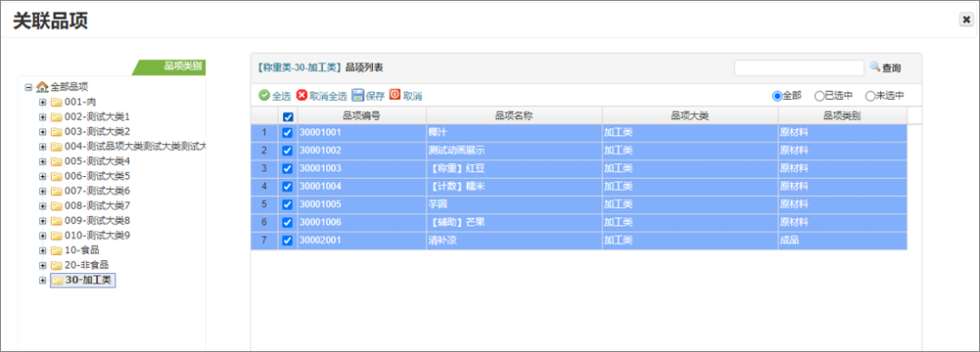The image size is (980, 352).
Task: Expand the 002-测试大类1 tree node
Action: [x=43, y=116]
